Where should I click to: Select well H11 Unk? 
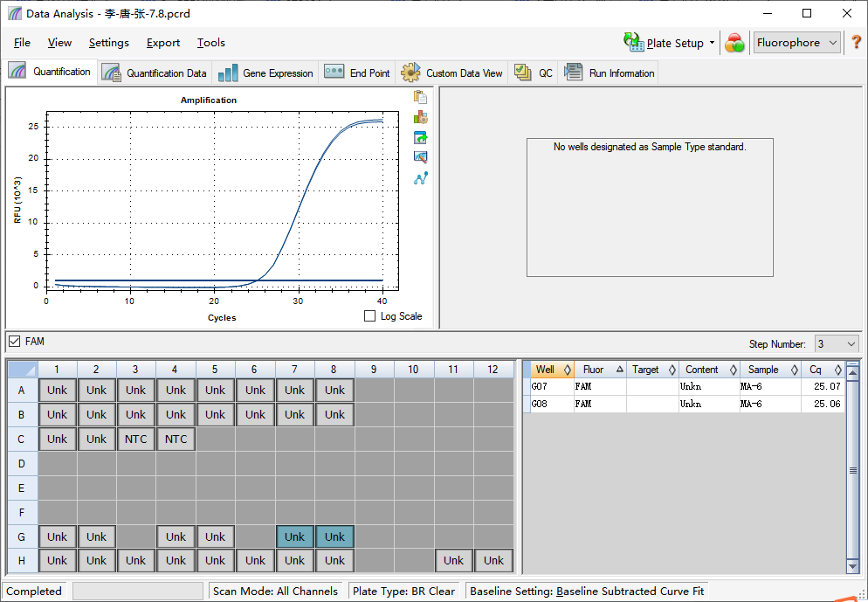[x=453, y=560]
